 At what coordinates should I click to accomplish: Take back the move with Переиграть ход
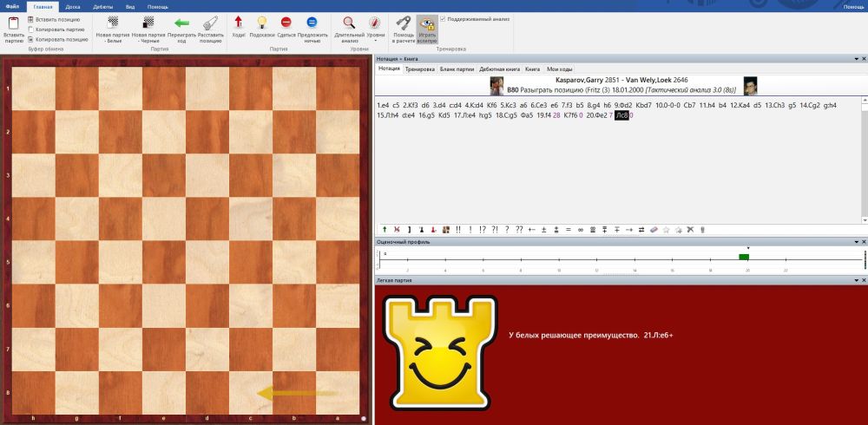pyautogui.click(x=182, y=26)
